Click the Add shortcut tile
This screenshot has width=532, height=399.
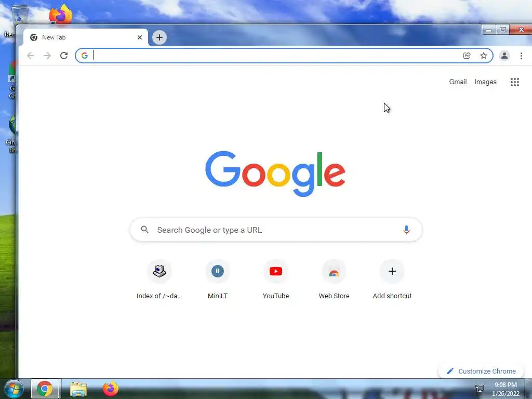[x=392, y=280]
